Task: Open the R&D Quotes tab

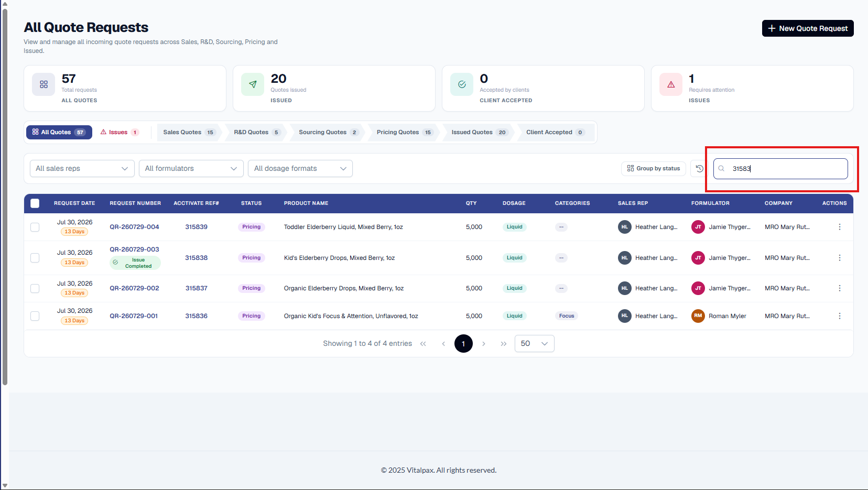Action: (x=257, y=133)
